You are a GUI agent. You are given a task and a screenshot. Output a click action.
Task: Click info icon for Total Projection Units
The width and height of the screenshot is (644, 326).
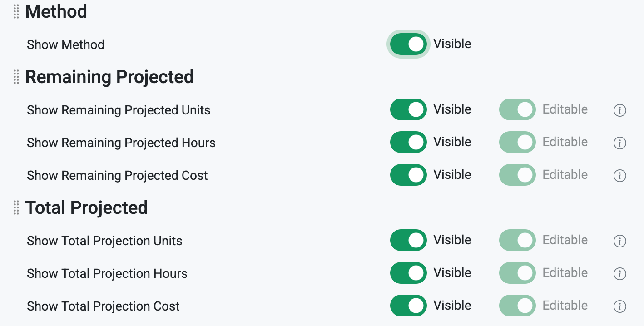pyautogui.click(x=620, y=241)
